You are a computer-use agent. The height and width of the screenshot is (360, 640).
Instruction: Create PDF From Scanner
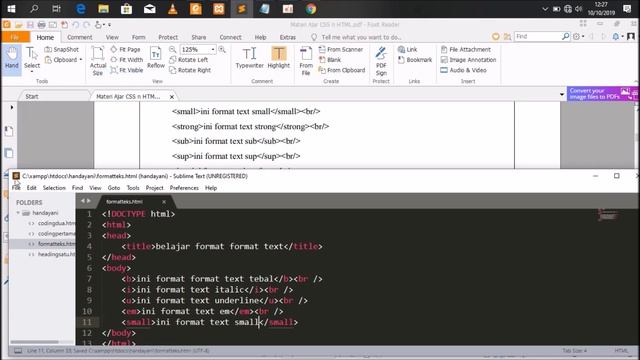point(341,49)
